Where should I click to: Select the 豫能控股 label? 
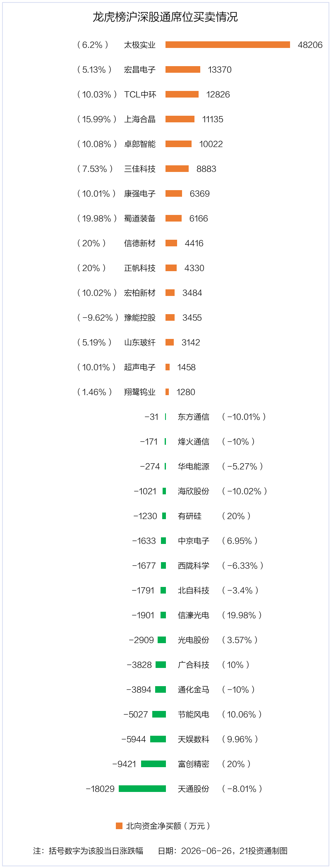[x=140, y=317]
